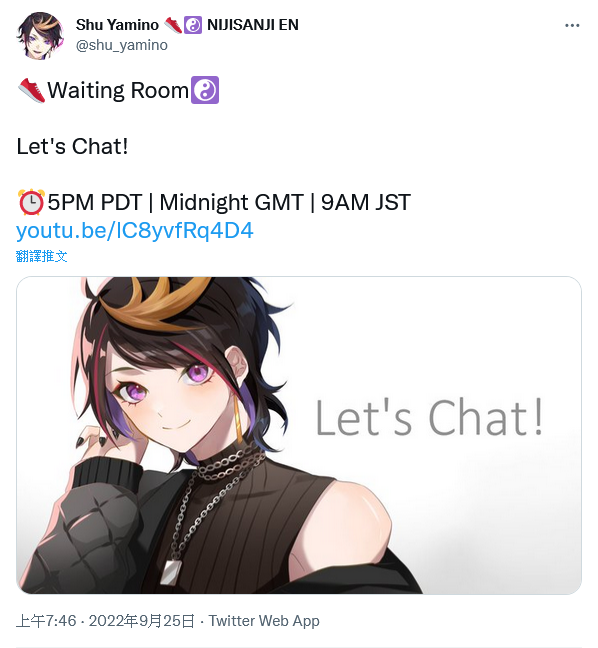Click the red sneaker emoji before Waiting Room
598x648 pixels.
point(31,90)
